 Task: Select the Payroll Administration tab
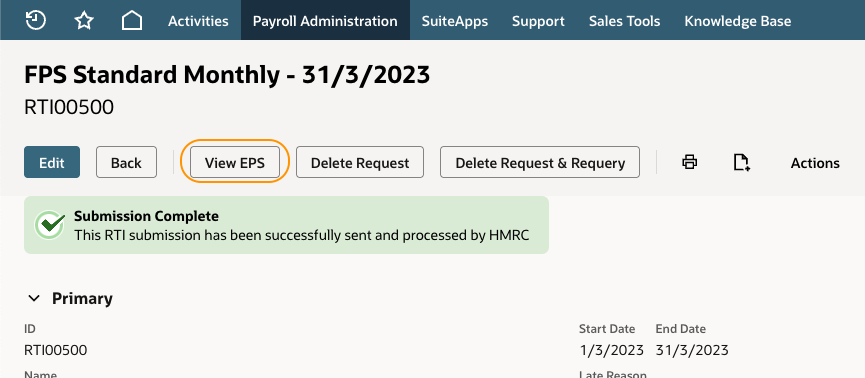pyautogui.click(x=325, y=21)
